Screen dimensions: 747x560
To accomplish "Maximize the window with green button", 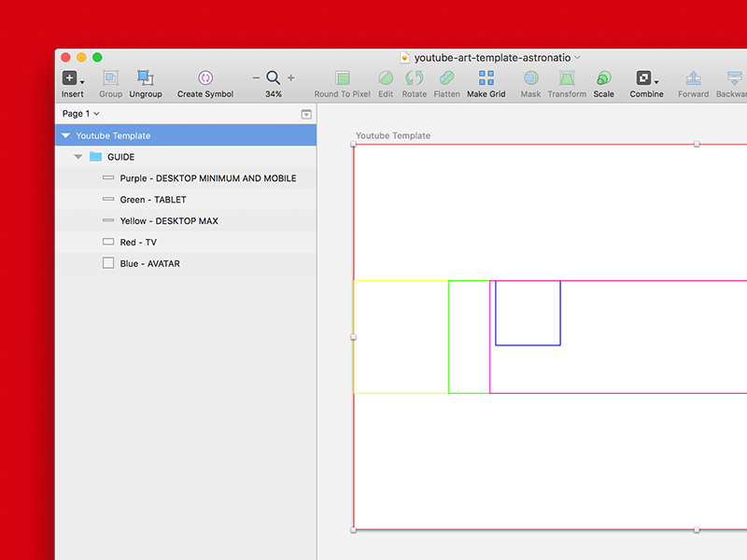I will 97,58.
